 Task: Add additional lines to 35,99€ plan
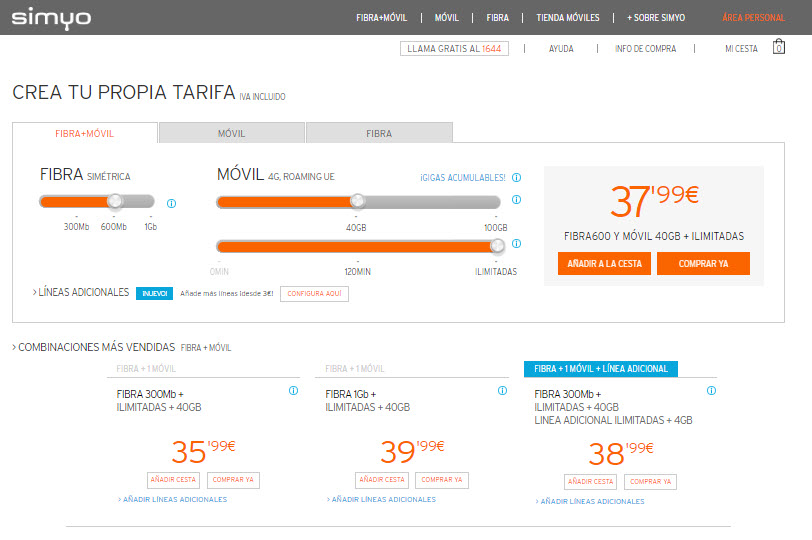[172, 500]
